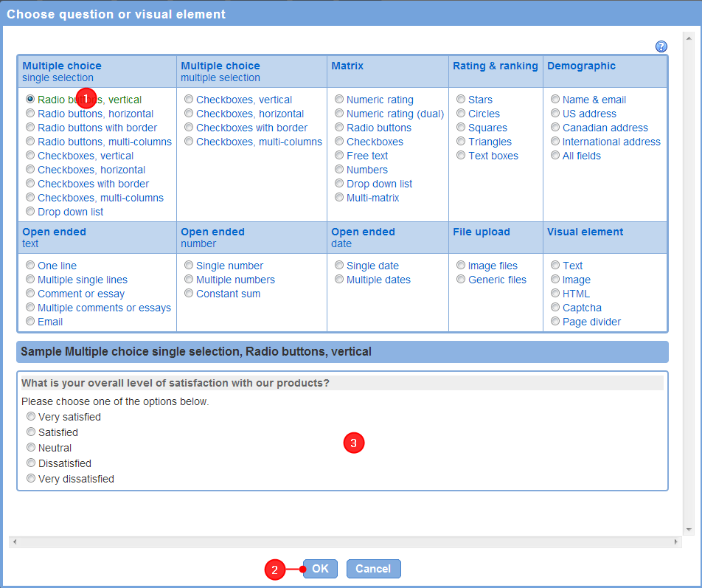Select single-selection Radio buttons, horizontal option
This screenshot has width=702, height=588.
click(x=30, y=114)
